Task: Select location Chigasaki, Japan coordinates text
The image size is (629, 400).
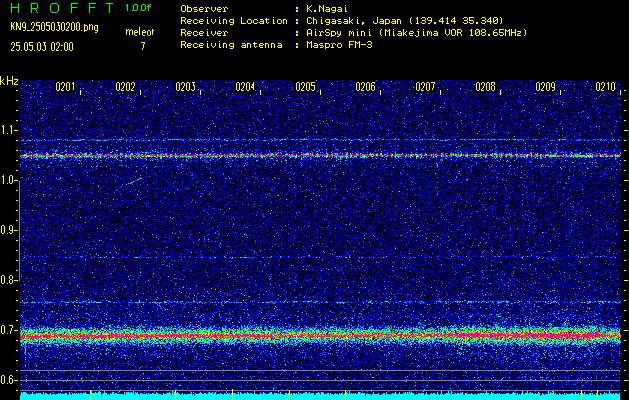Action: [405, 20]
